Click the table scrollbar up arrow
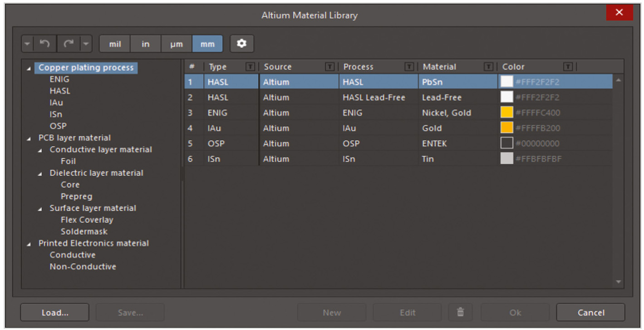 pyautogui.click(x=618, y=80)
